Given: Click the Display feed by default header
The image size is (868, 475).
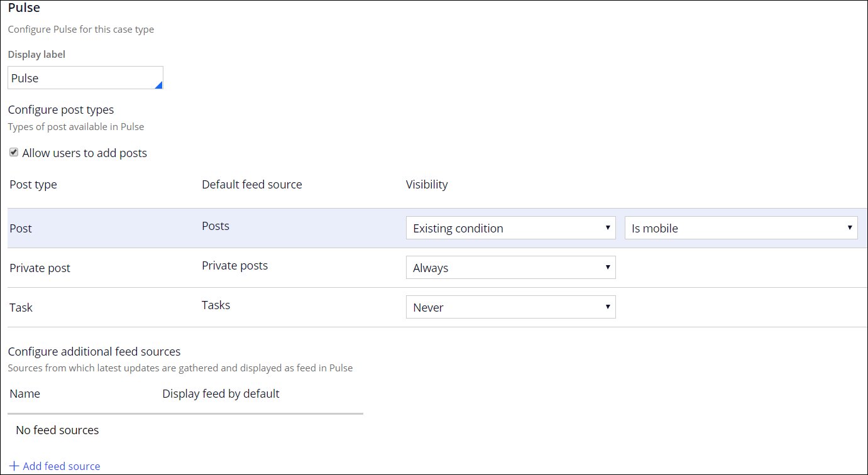Looking at the screenshot, I should [x=221, y=394].
